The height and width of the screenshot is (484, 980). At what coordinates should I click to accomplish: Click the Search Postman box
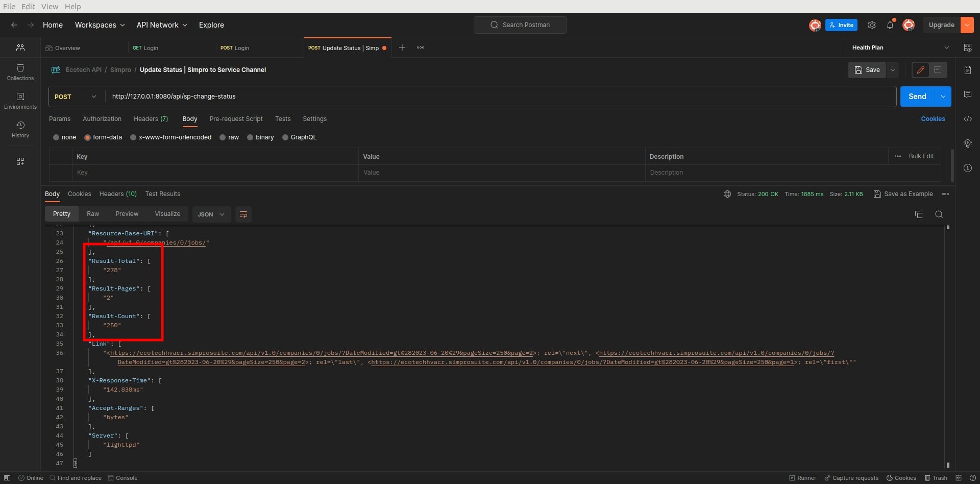520,25
